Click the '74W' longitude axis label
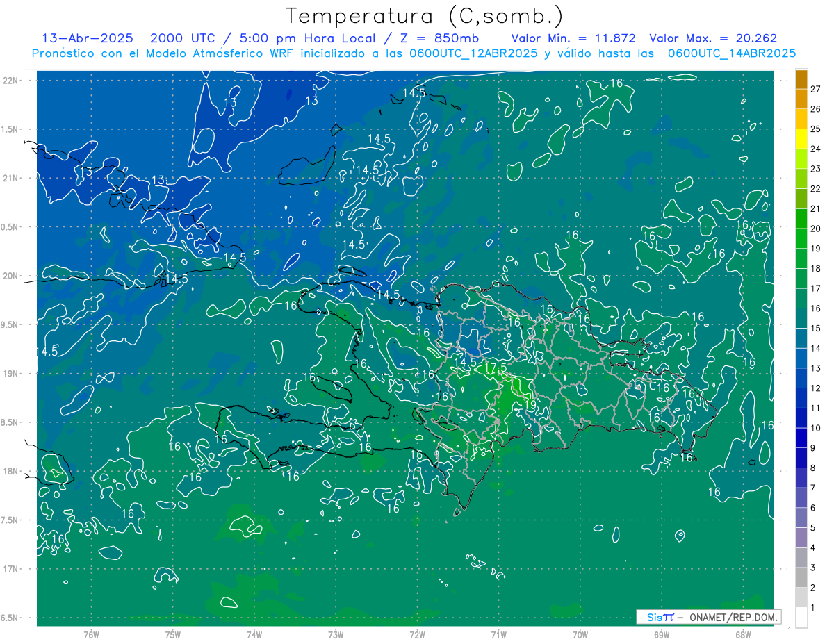Image resolution: width=834 pixels, height=644 pixels. coord(254,634)
